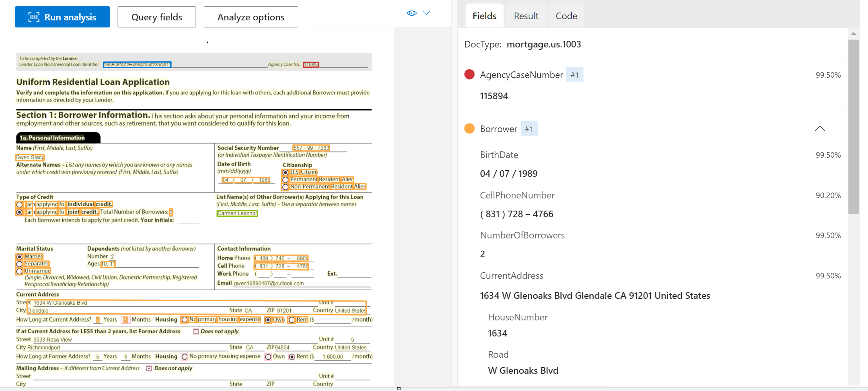
Task: Switch to the Result tab
Action: [x=526, y=16]
